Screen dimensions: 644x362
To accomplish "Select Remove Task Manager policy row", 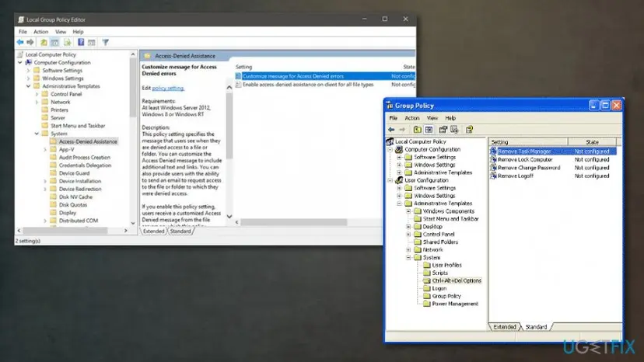I will point(553,151).
